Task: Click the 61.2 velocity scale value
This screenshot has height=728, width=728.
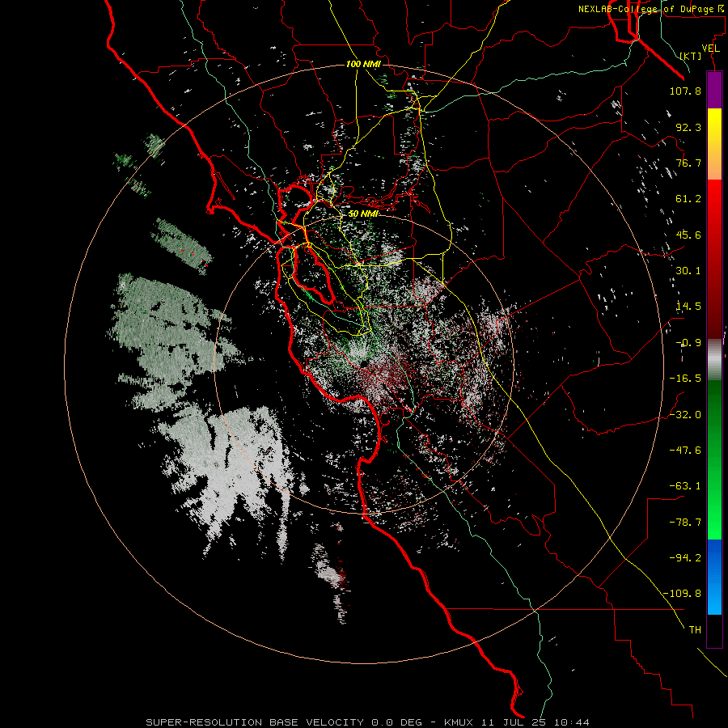Action: point(688,199)
